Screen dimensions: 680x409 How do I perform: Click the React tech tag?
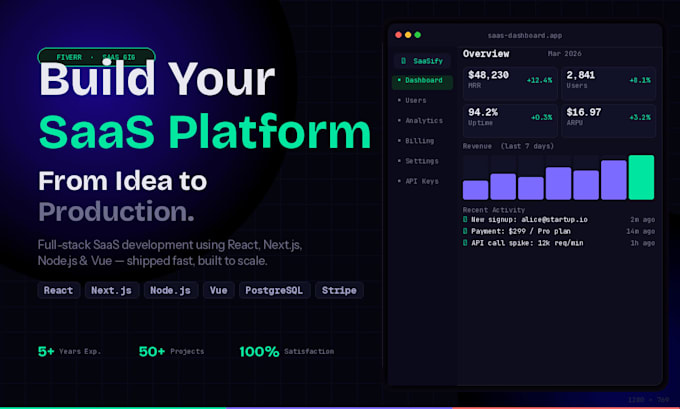pos(59,291)
